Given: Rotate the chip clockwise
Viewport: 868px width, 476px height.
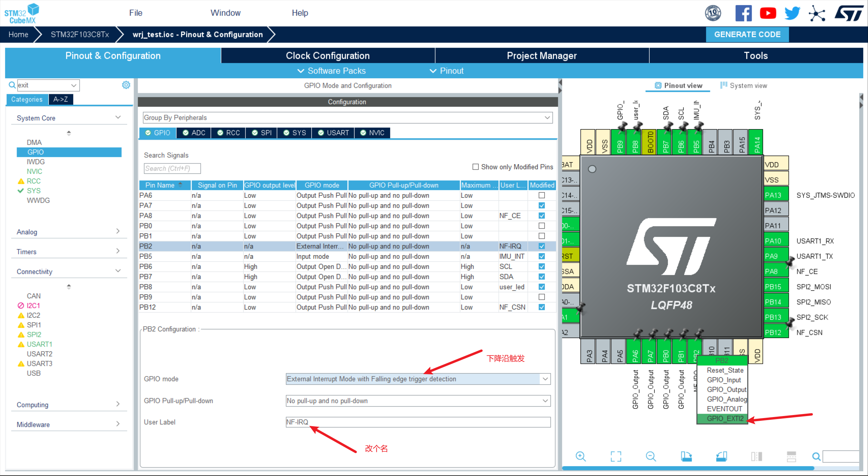Looking at the screenshot, I should point(686,456).
